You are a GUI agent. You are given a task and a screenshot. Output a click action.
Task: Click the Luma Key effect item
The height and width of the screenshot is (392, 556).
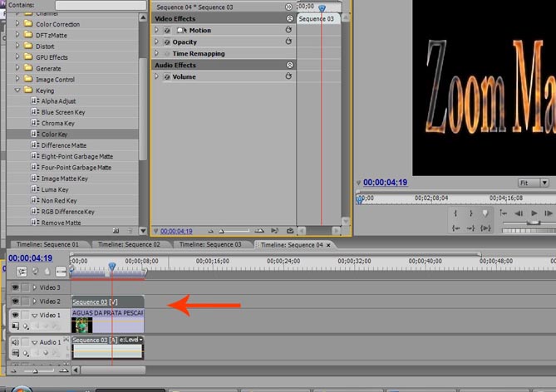click(55, 189)
